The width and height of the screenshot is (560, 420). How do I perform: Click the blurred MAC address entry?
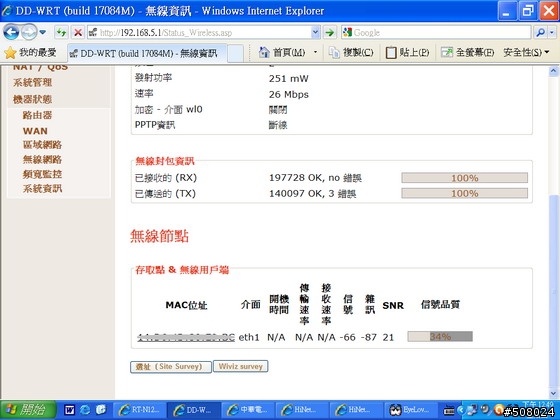(186, 337)
